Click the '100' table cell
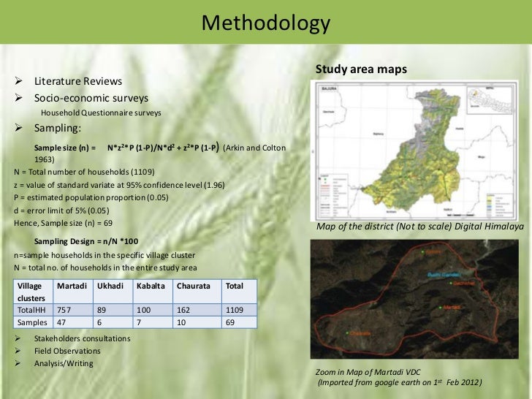The height and width of the screenshot is (399, 532). coord(153,310)
